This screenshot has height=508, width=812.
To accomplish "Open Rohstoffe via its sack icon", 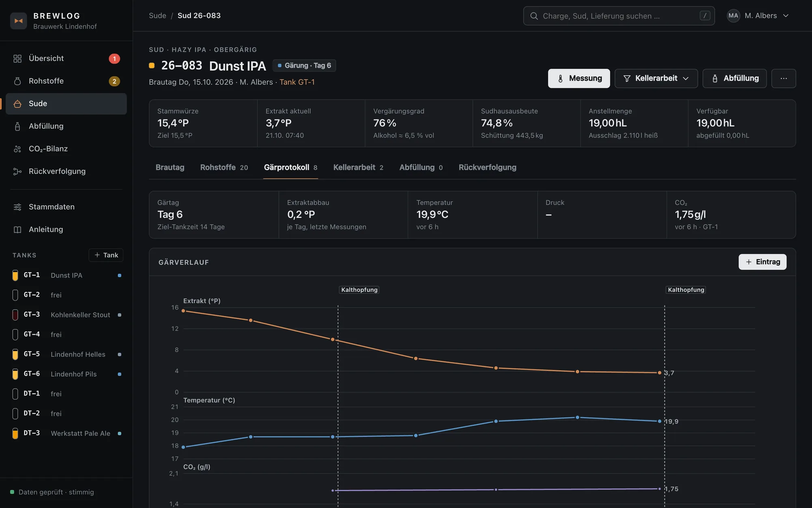I will point(17,81).
